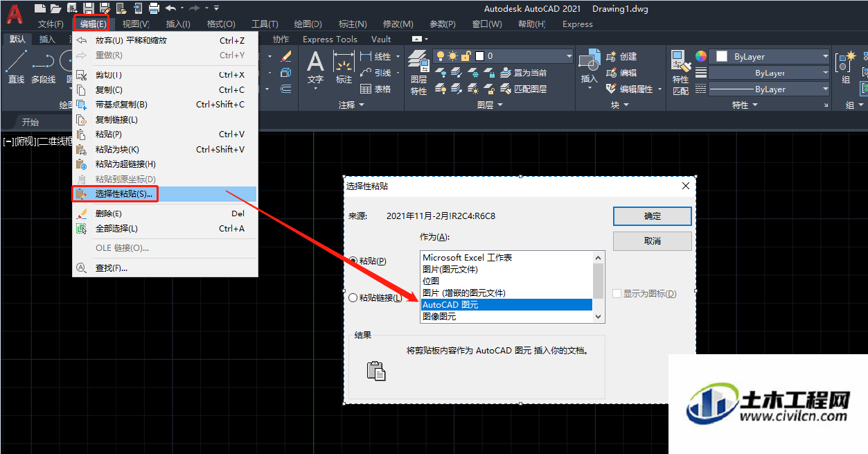Select the 粘贴(P) radio button
Viewport: 868px width, 454px height.
click(353, 261)
